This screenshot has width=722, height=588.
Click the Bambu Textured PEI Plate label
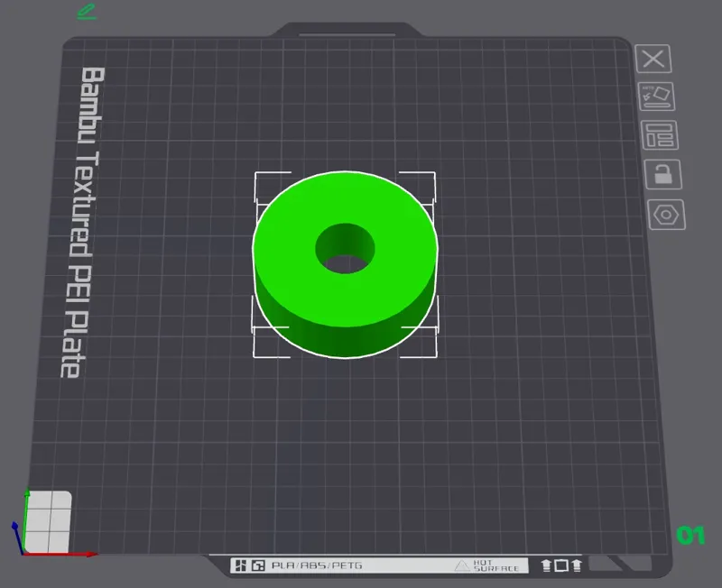pyautogui.click(x=82, y=222)
